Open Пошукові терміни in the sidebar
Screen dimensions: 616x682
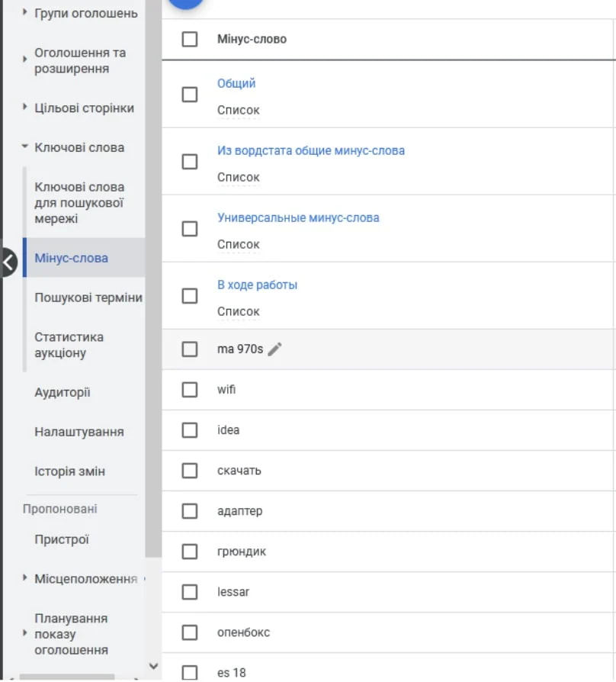pos(88,298)
